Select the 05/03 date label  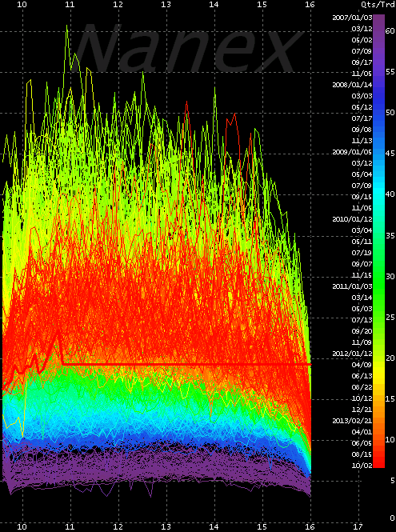[362, 309]
